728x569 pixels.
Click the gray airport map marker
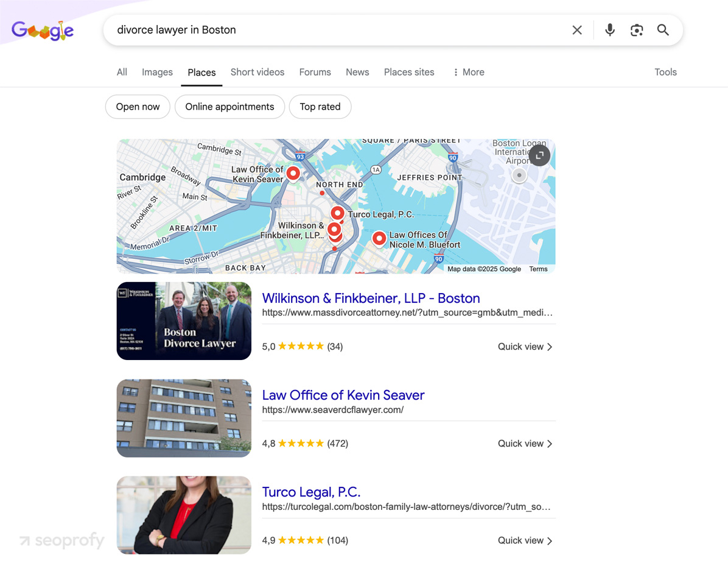coord(519,175)
